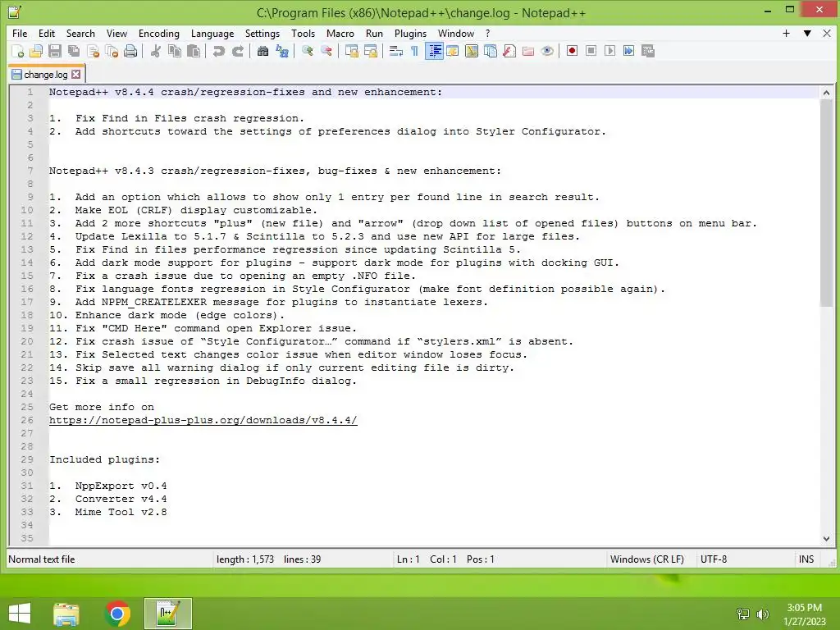Launch Google Chrome from the taskbar
Screen dimensions: 840x630
point(117,614)
